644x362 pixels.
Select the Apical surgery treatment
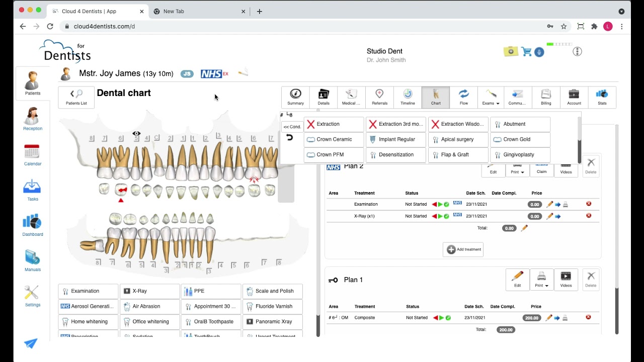458,139
